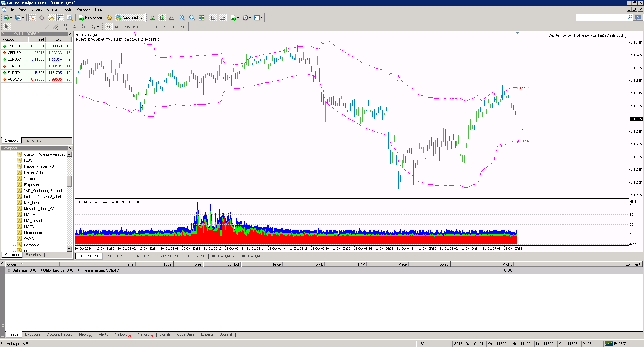Viewport: 644px width, 347px height.
Task: Click the Tile Windows icon
Action: [x=201, y=18]
